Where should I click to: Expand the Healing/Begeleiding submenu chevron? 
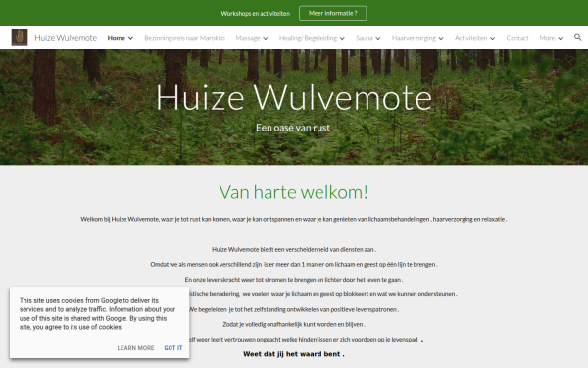(342, 38)
